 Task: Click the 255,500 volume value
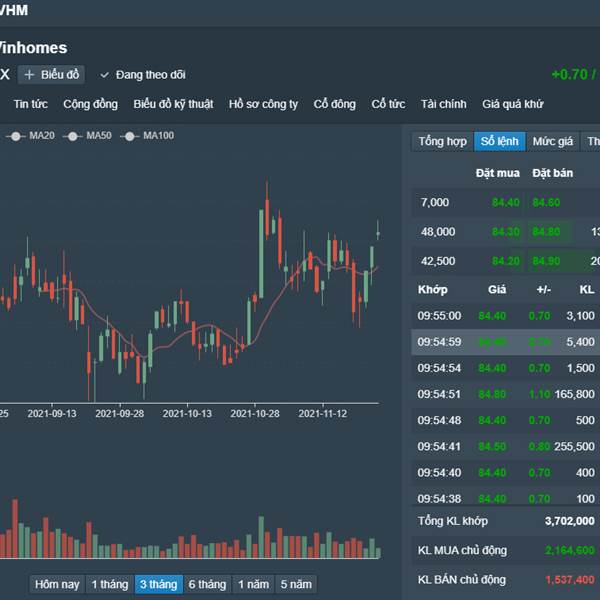click(x=574, y=447)
